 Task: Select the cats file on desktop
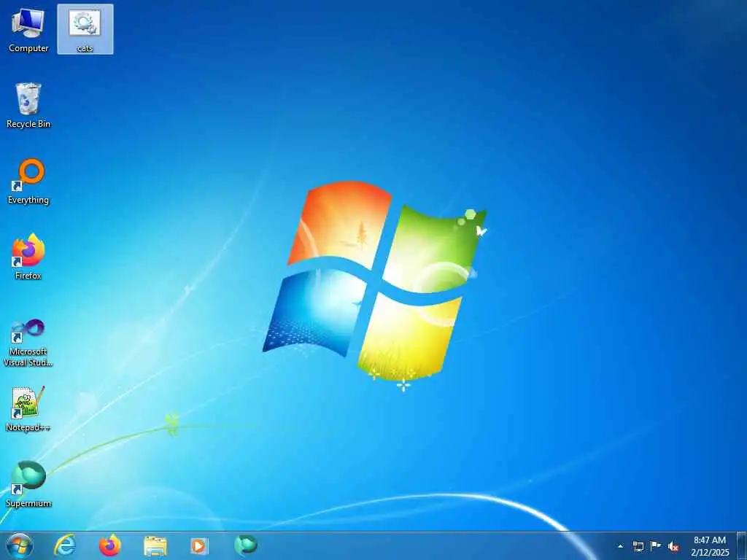coord(85,29)
